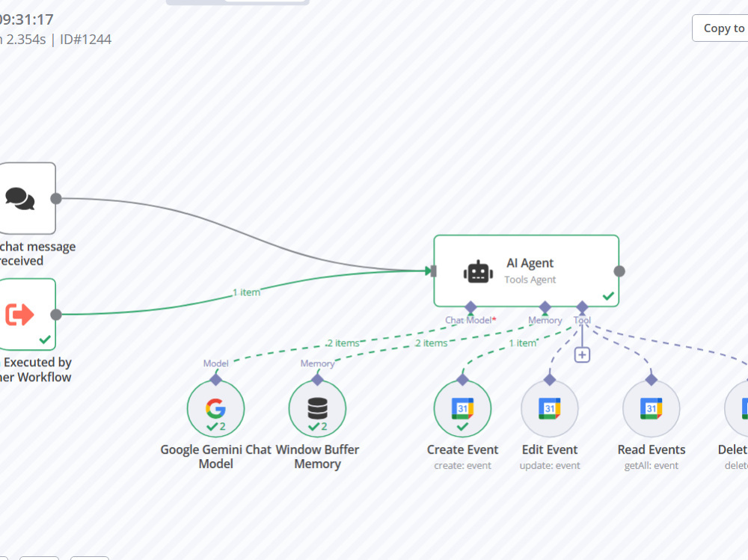The image size is (748, 560).
Task: Click the AI Agent output connector dot
Action: (619, 271)
